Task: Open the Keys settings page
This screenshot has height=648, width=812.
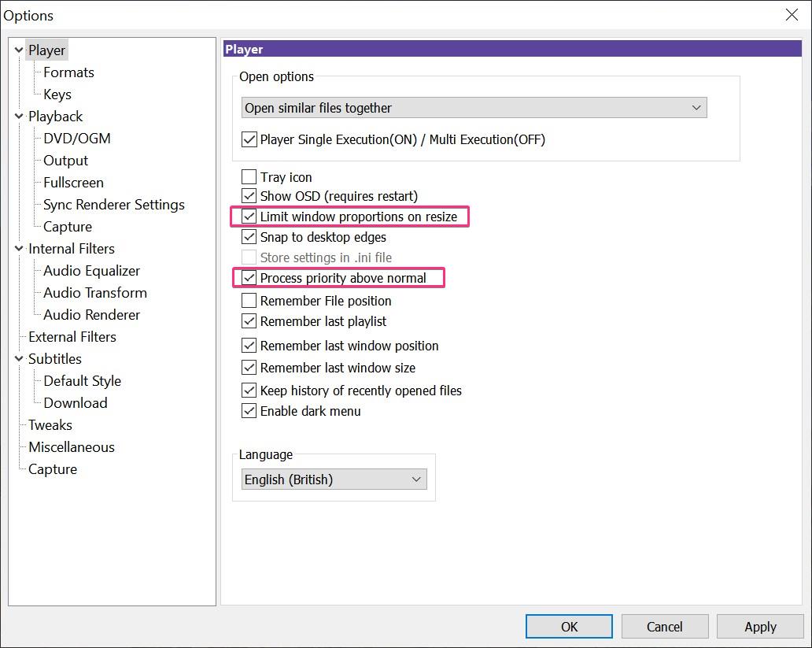Action: pos(57,94)
